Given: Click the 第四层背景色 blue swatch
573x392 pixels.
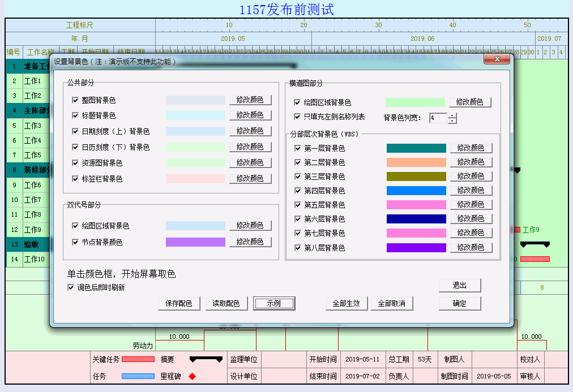Looking at the screenshot, I should [x=416, y=191].
